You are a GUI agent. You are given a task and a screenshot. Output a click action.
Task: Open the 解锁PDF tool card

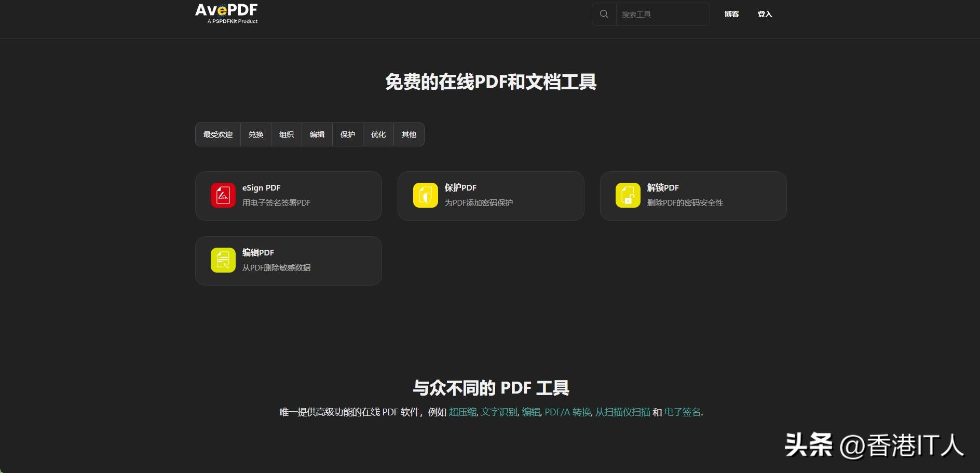(x=693, y=196)
